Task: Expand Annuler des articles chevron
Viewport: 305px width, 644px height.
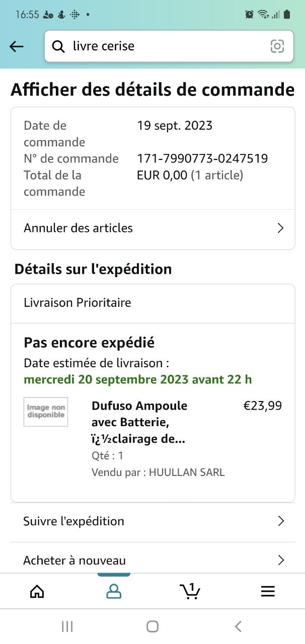Action: click(281, 228)
